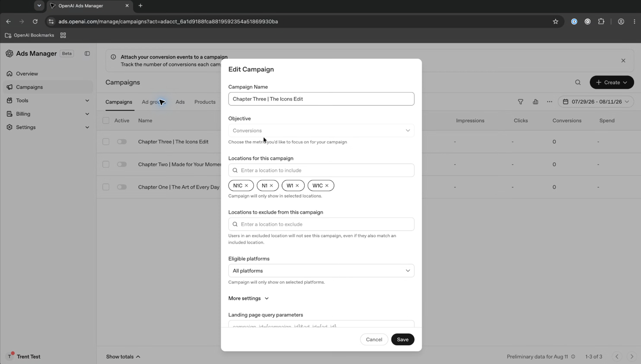Click the OpenAI logo in Ads Manager

[x=9, y=54]
